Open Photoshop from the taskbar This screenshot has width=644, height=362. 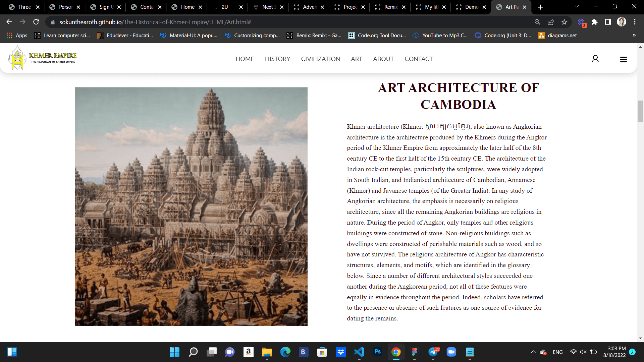coord(378,352)
